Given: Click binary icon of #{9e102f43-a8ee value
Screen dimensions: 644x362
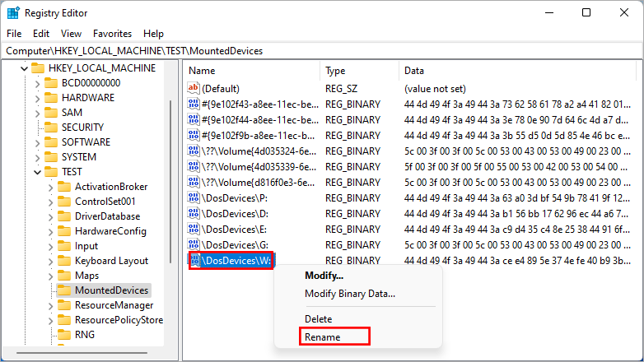Looking at the screenshot, I should point(194,104).
